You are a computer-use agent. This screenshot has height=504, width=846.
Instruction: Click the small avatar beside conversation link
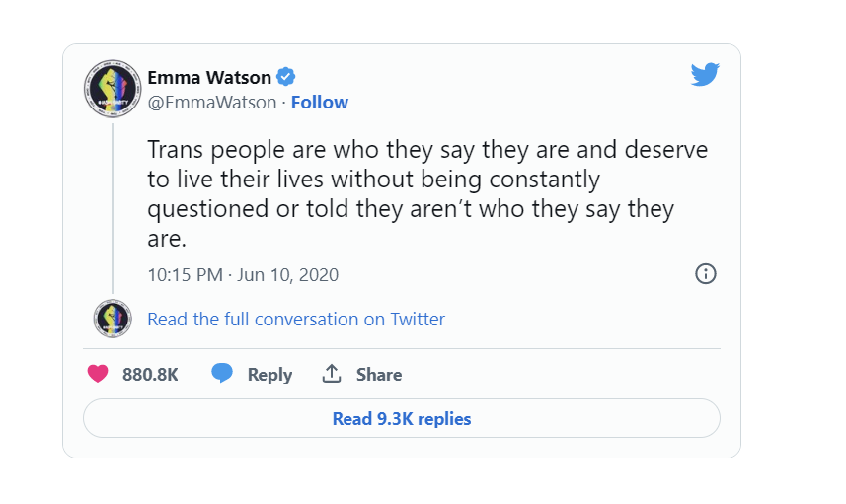click(113, 319)
